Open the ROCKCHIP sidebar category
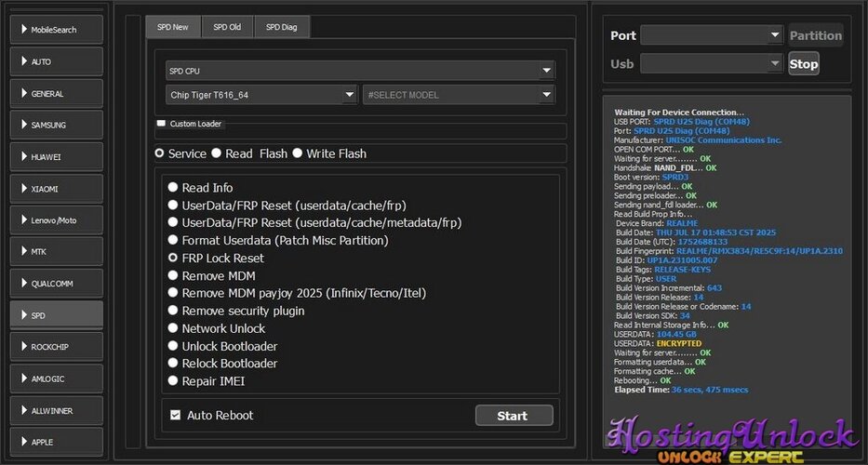Image resolution: width=868 pixels, height=465 pixels. tap(56, 347)
